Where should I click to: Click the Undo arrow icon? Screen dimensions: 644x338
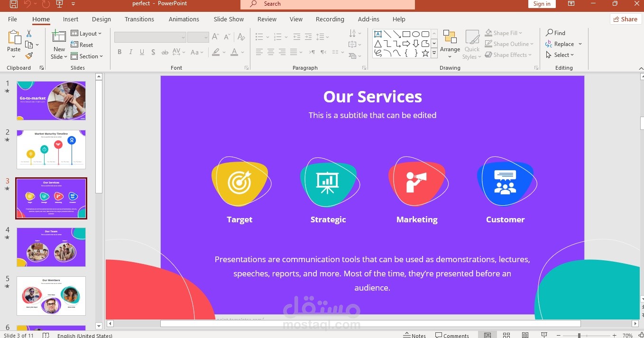click(28, 4)
